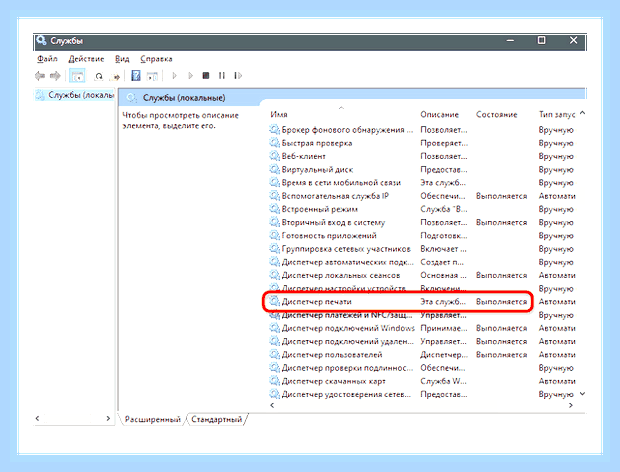Screen dimensions: 620x472
Task: Sort by the Состояние column header
Action: tap(497, 115)
